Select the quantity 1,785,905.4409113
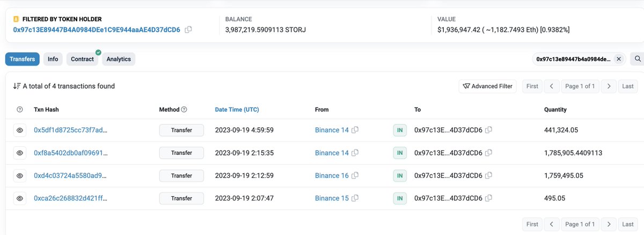 [573, 153]
